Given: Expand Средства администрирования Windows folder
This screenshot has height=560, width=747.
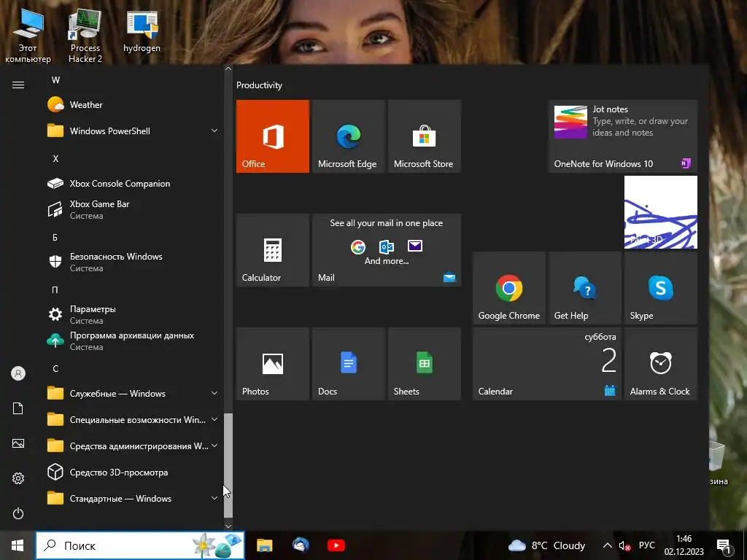Looking at the screenshot, I should pyautogui.click(x=133, y=446).
